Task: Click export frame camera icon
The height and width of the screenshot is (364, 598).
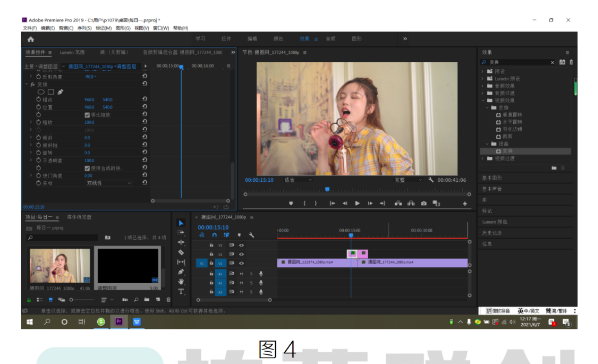Action: point(424,203)
